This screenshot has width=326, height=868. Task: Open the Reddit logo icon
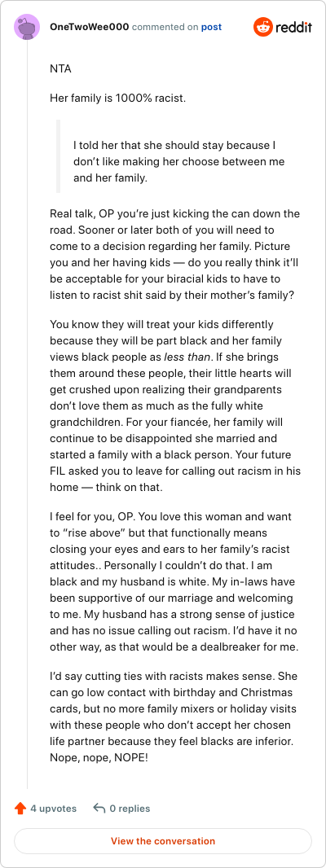pyautogui.click(x=262, y=27)
